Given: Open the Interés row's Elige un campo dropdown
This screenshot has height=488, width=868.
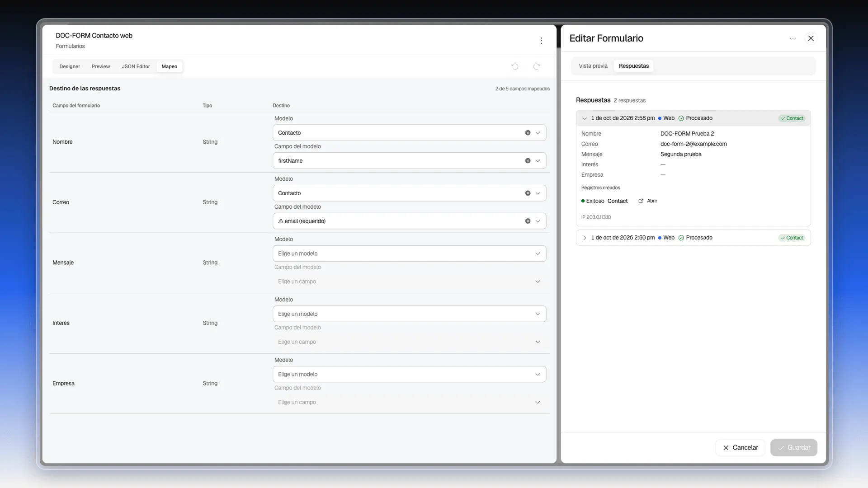Looking at the screenshot, I should 410,342.
